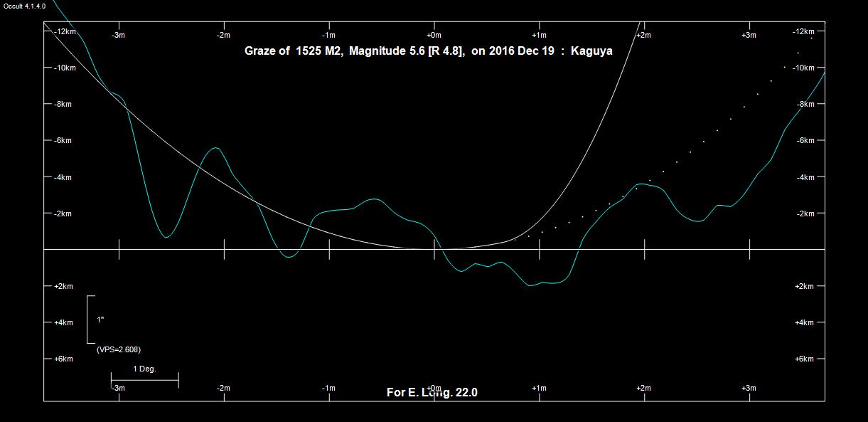The height and width of the screenshot is (422, 868).
Task: Click the top axis -3m time label
Action: [x=118, y=35]
